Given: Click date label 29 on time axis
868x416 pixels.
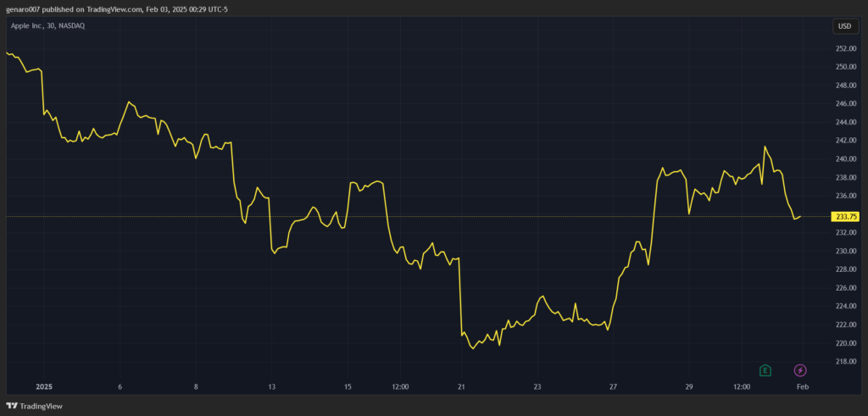Looking at the screenshot, I should (x=689, y=386).
